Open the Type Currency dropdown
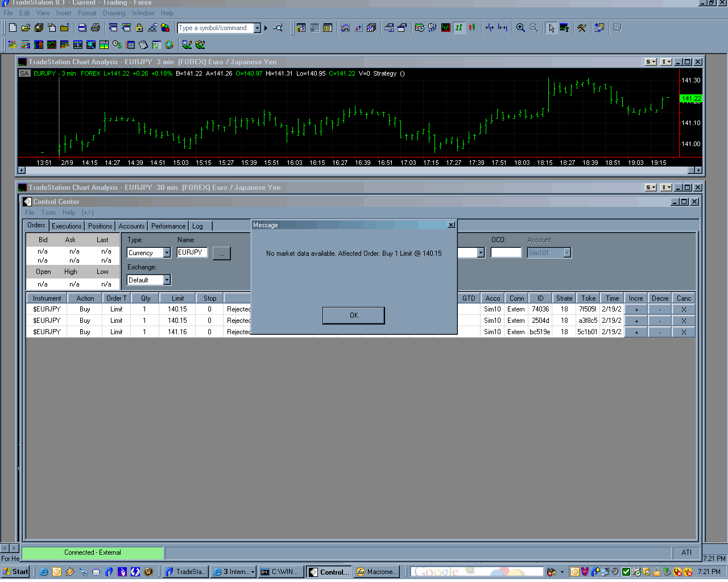The height and width of the screenshot is (582, 728). tap(167, 253)
